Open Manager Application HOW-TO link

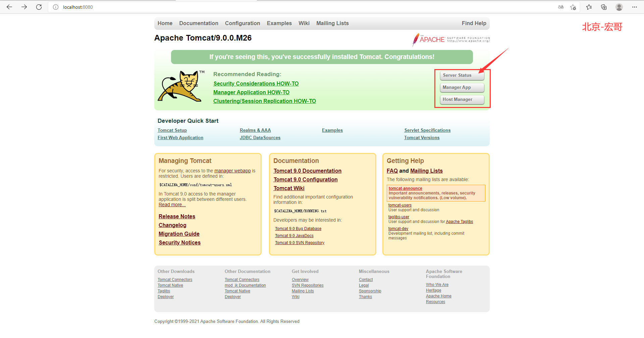point(251,93)
